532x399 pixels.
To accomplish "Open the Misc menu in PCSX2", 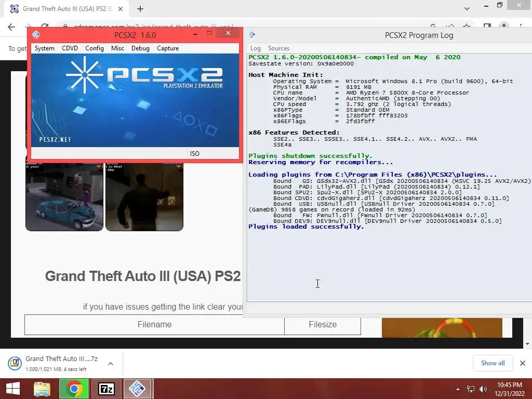I will tap(117, 48).
